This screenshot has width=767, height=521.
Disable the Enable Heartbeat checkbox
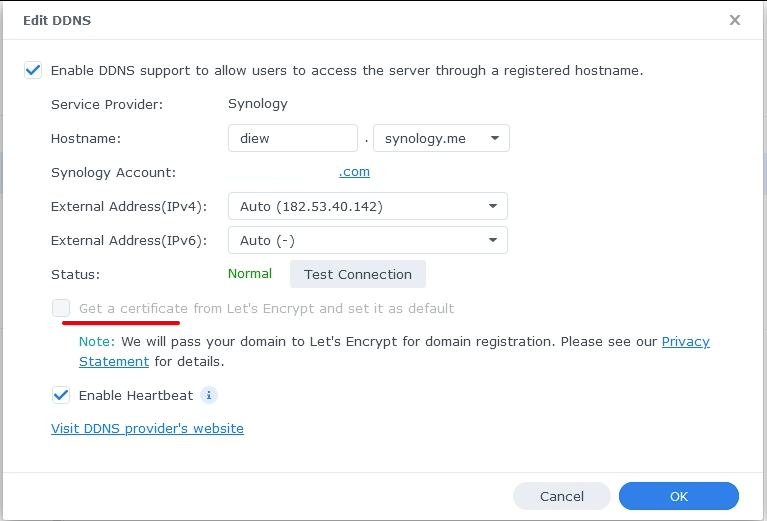(x=61, y=395)
